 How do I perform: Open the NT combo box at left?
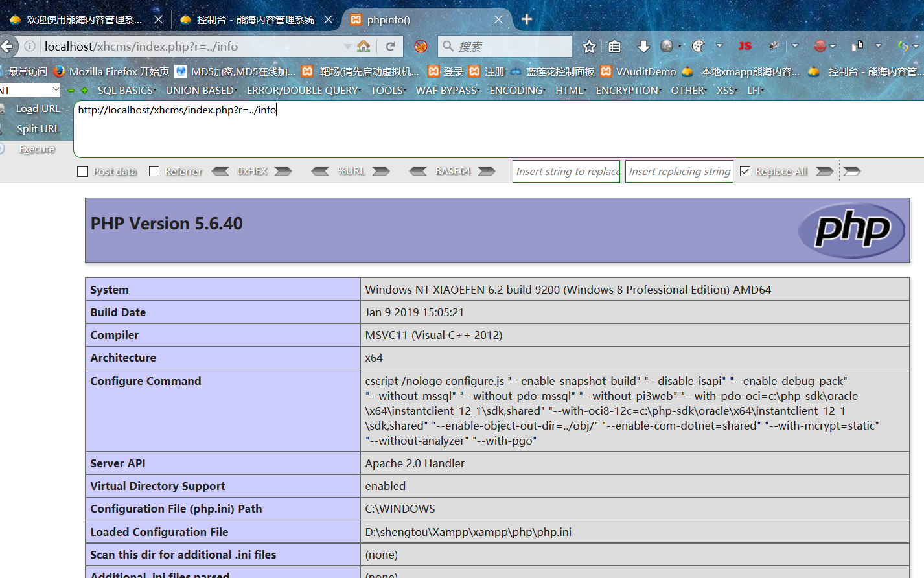30,90
